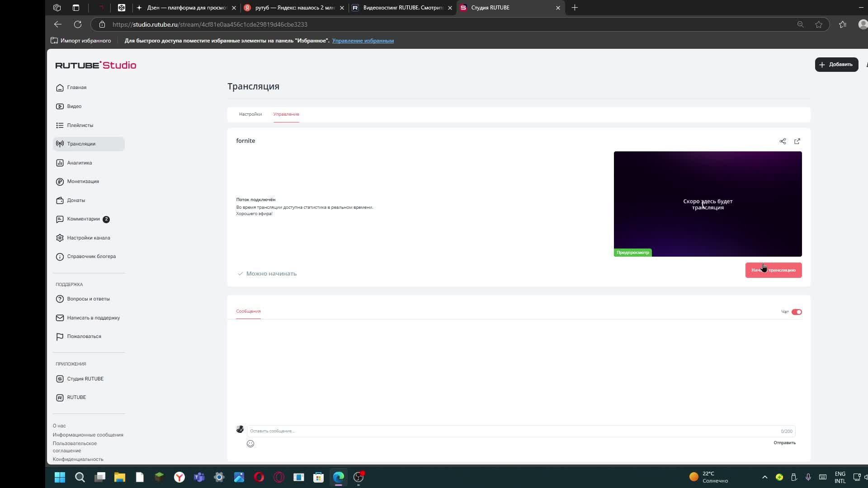Open Настройки канала in the sidebar
This screenshot has width=868, height=488.
pyautogui.click(x=89, y=238)
